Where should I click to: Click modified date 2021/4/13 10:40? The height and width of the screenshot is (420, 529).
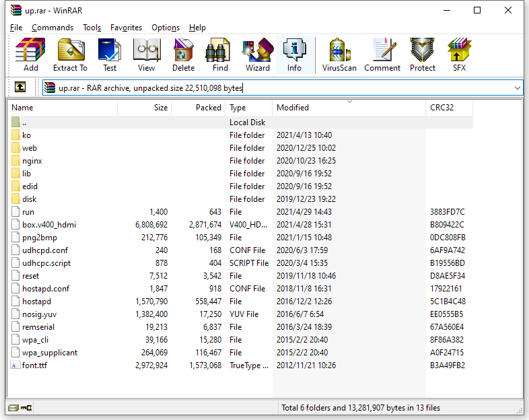click(x=304, y=135)
